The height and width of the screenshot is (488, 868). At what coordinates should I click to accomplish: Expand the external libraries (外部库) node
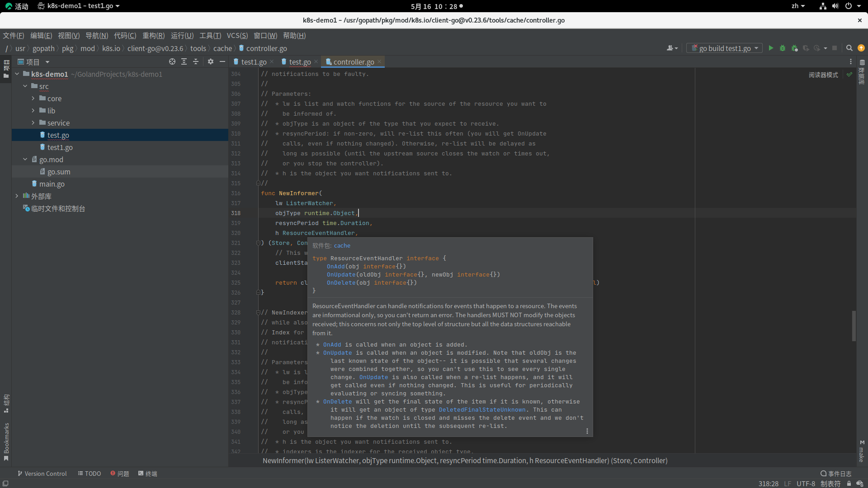(x=17, y=196)
